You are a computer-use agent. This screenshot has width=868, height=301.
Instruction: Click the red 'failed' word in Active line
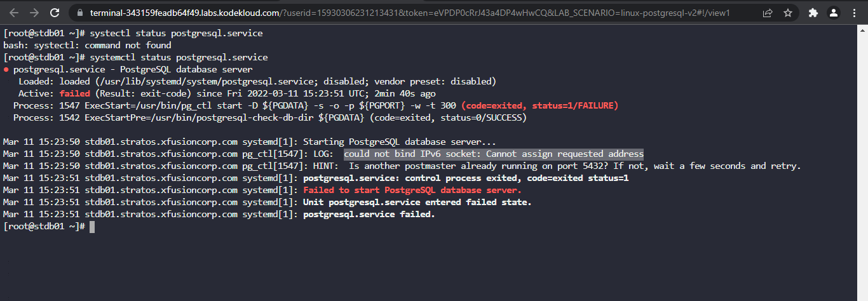(79, 94)
